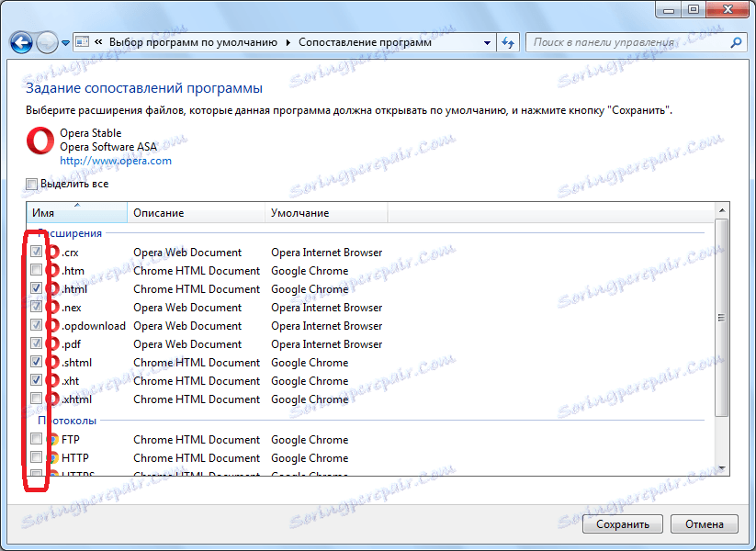Select the .opdownload extension name
756x551 pixels.
[94, 326]
